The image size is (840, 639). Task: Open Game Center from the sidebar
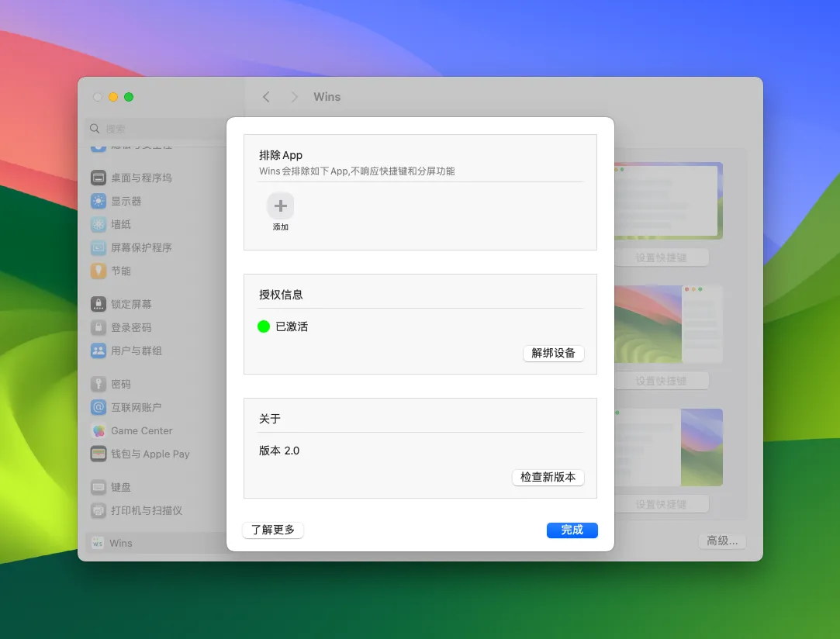coord(99,430)
